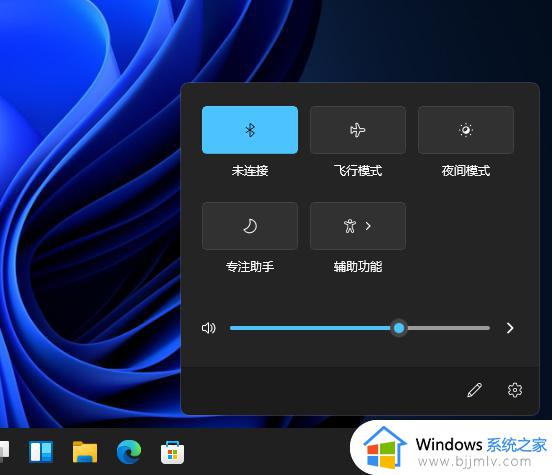Open accessibility (辅助功能) tile options

[358, 226]
